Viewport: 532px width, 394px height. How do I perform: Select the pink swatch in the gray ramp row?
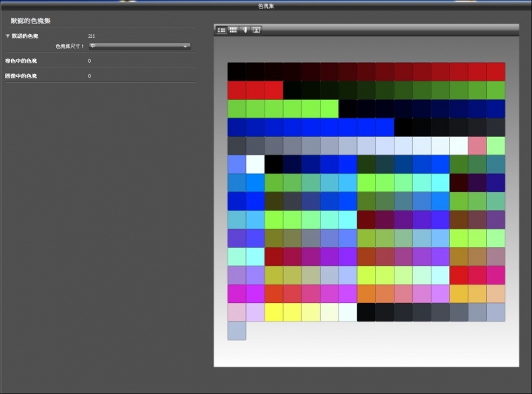point(477,146)
